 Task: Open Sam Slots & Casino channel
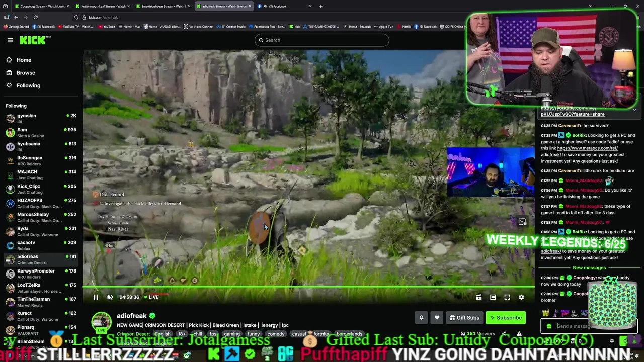(x=41, y=133)
